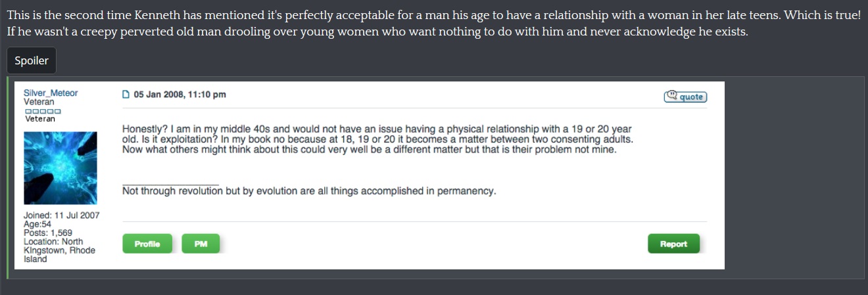The image size is (868, 295).
Task: Click the Veteran title under username
Action: (x=39, y=102)
